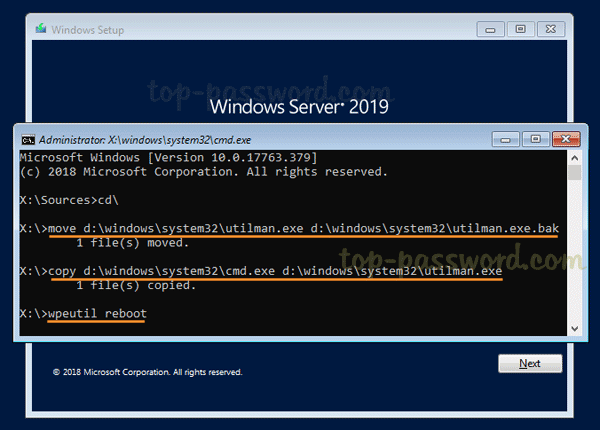Maximize the Windows Setup window
The width and height of the screenshot is (600, 430).
click(520, 29)
